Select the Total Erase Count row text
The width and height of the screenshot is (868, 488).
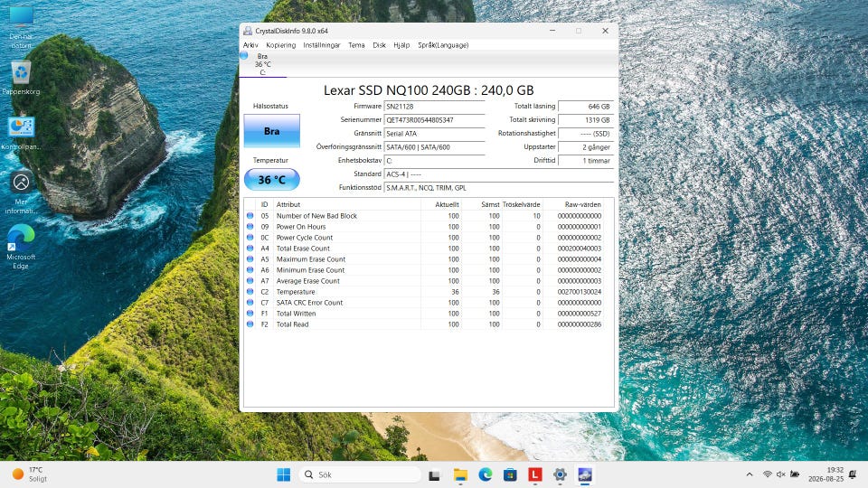[303, 249]
